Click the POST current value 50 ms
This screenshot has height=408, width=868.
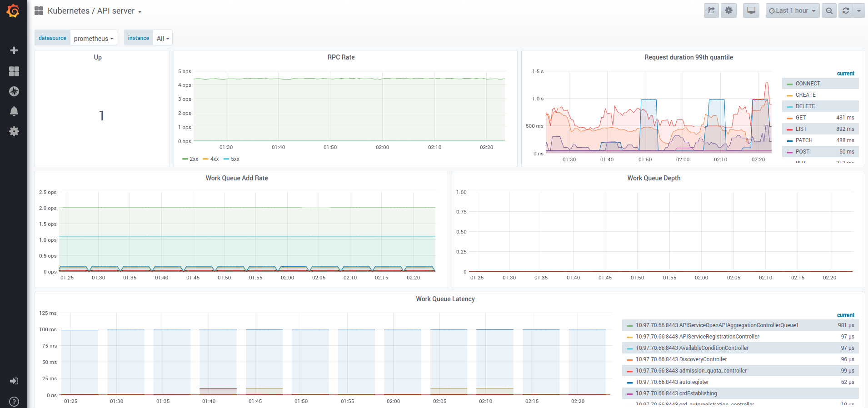tap(847, 152)
